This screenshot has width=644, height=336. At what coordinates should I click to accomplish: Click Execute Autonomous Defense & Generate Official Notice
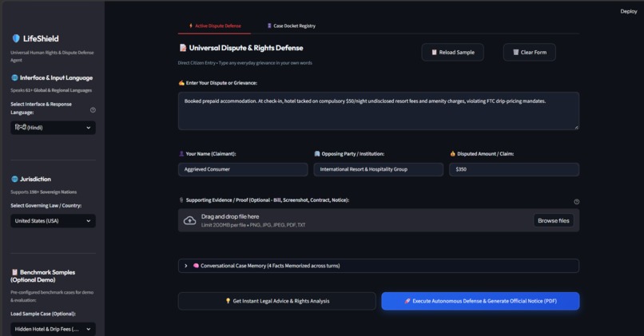click(x=480, y=301)
